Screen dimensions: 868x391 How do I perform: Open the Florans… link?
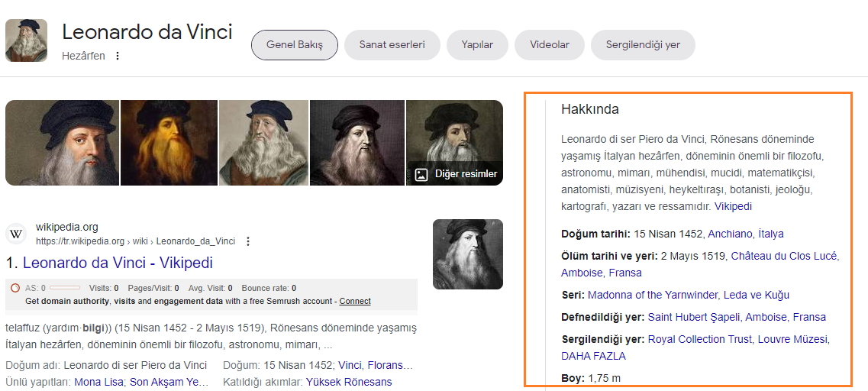389,366
